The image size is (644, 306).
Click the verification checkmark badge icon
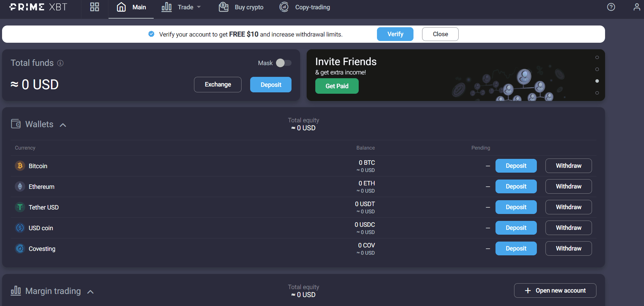coord(151,34)
